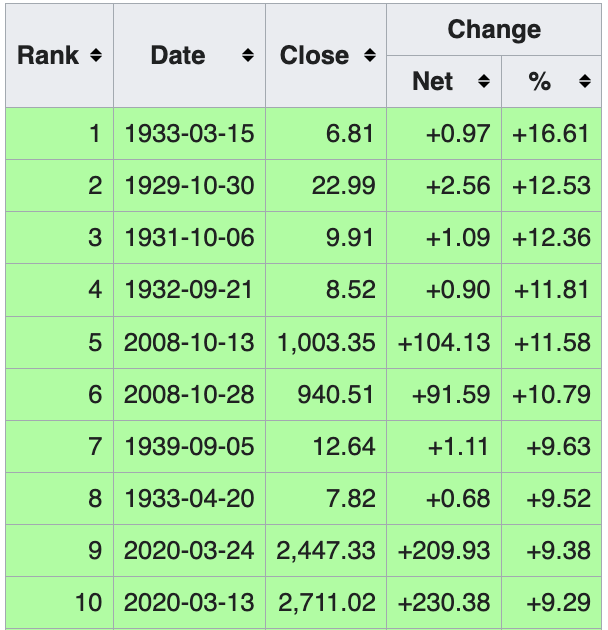Sort by percent change arrows
The image size is (608, 630).
click(585, 81)
